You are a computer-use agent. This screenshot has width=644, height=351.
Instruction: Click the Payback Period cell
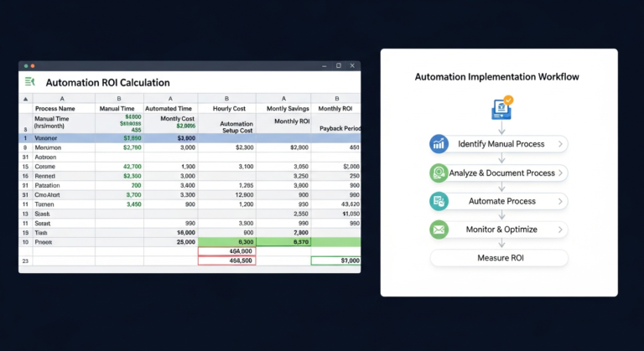(336, 124)
